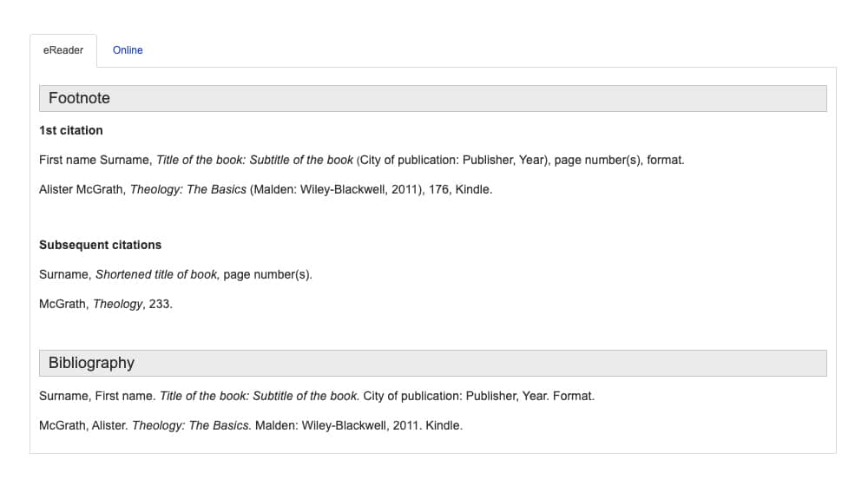Click the Bibliography section header
The width and height of the screenshot is (868, 486).
click(433, 363)
